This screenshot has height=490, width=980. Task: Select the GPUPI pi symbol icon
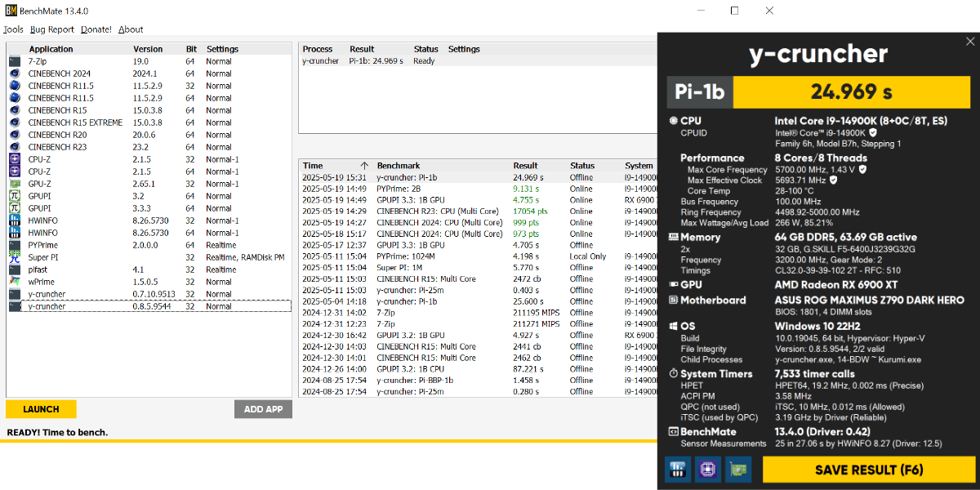[x=14, y=196]
